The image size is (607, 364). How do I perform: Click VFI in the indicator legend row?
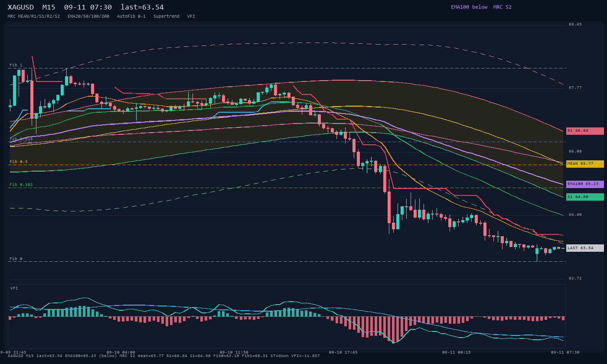click(x=191, y=16)
